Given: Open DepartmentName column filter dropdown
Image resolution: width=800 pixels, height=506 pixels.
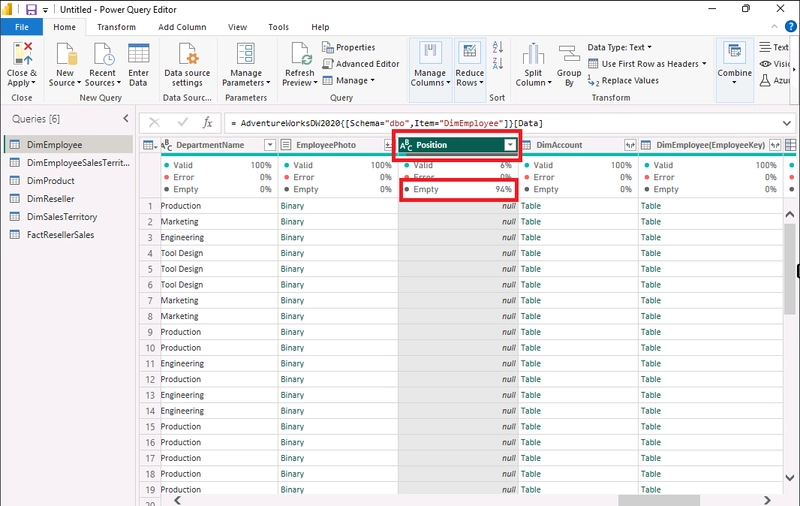Looking at the screenshot, I should coord(270,145).
